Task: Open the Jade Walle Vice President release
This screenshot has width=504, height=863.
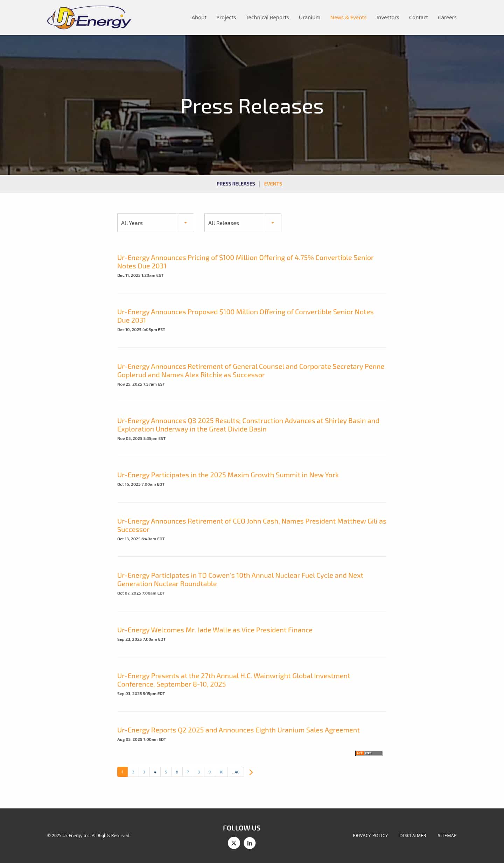Action: 215,630
